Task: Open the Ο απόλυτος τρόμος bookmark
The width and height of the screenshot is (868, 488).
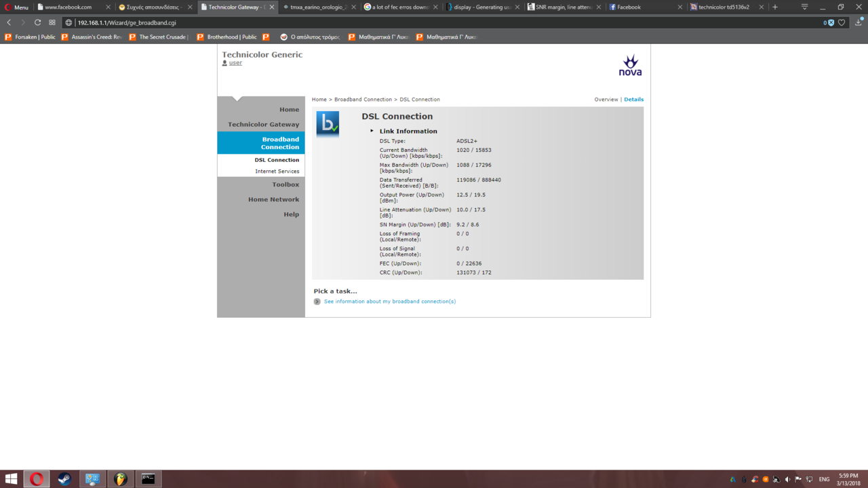Action: tap(310, 37)
